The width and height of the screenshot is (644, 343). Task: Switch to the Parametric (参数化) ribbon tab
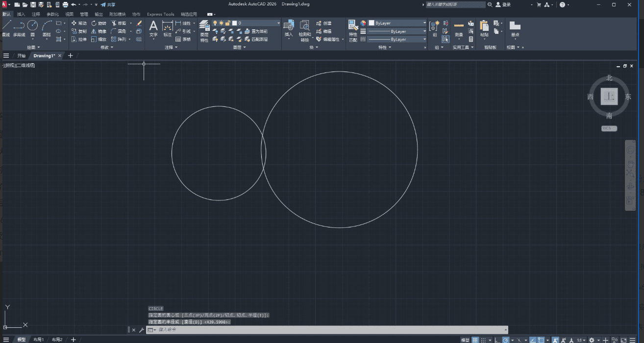(52, 14)
